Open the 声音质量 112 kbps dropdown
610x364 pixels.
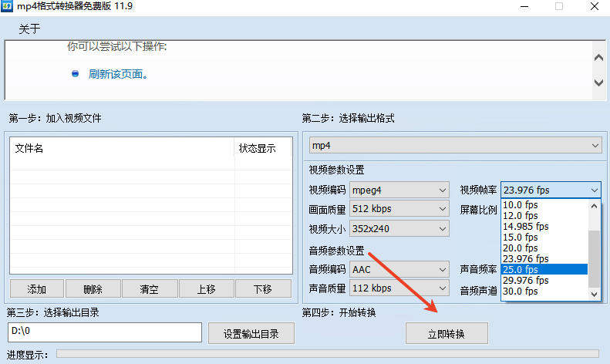click(x=399, y=288)
